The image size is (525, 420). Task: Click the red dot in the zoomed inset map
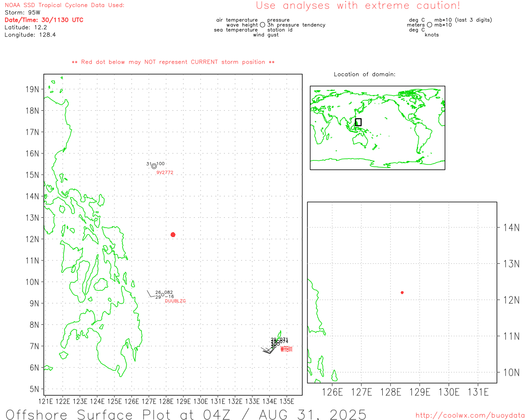pos(402,292)
